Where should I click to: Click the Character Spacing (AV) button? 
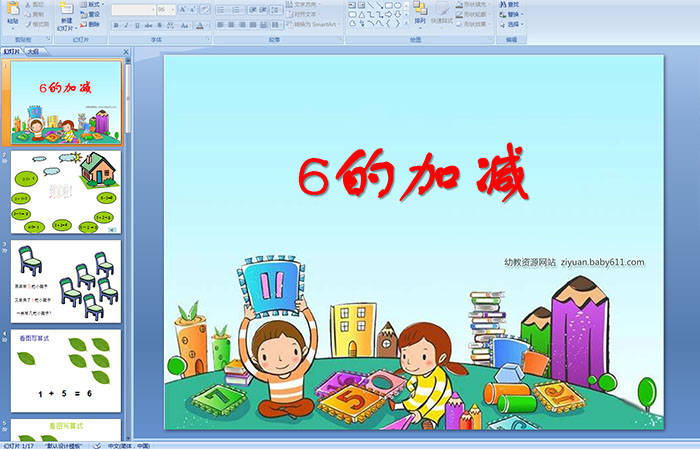[x=171, y=25]
